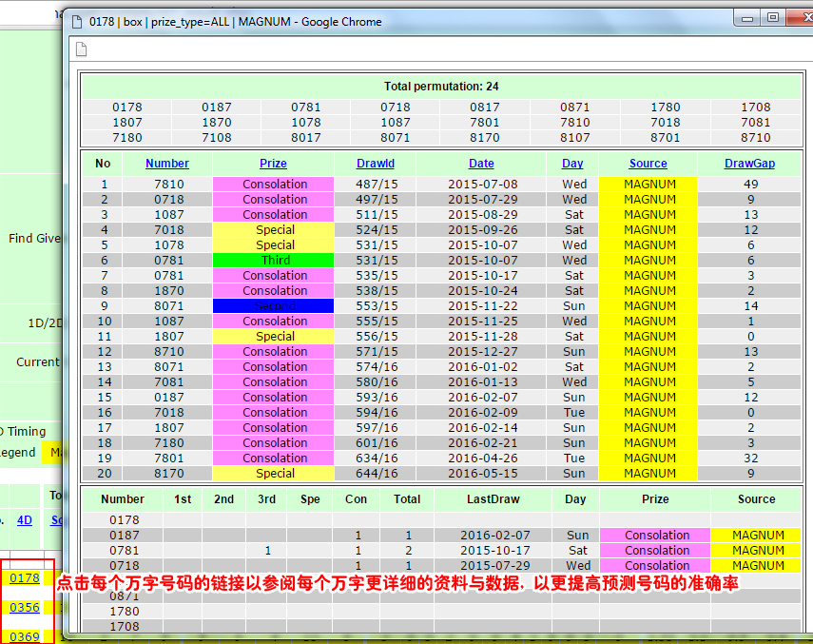The width and height of the screenshot is (813, 644).
Task: Click the 4D column link in background page
Action: pos(25,520)
